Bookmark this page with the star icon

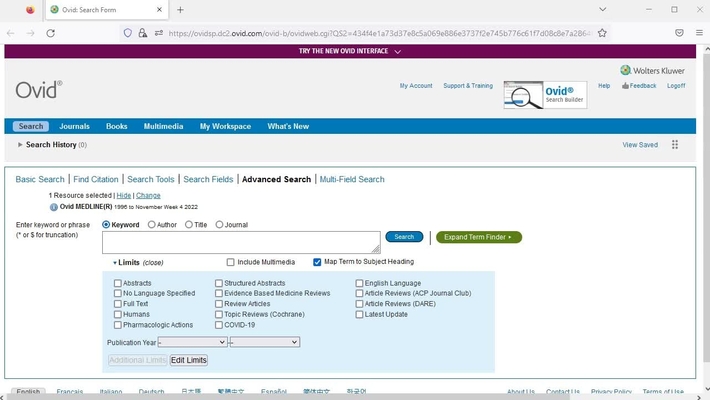602,33
